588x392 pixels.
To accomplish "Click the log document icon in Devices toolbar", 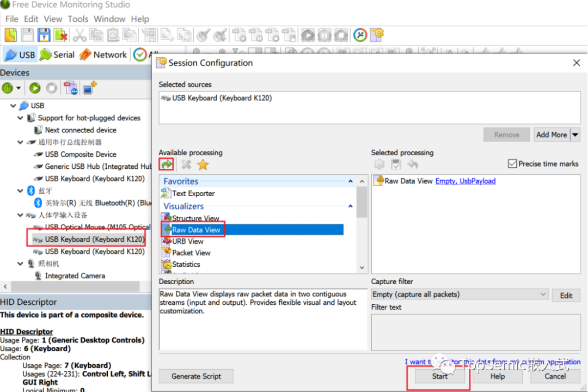I will tap(70, 88).
